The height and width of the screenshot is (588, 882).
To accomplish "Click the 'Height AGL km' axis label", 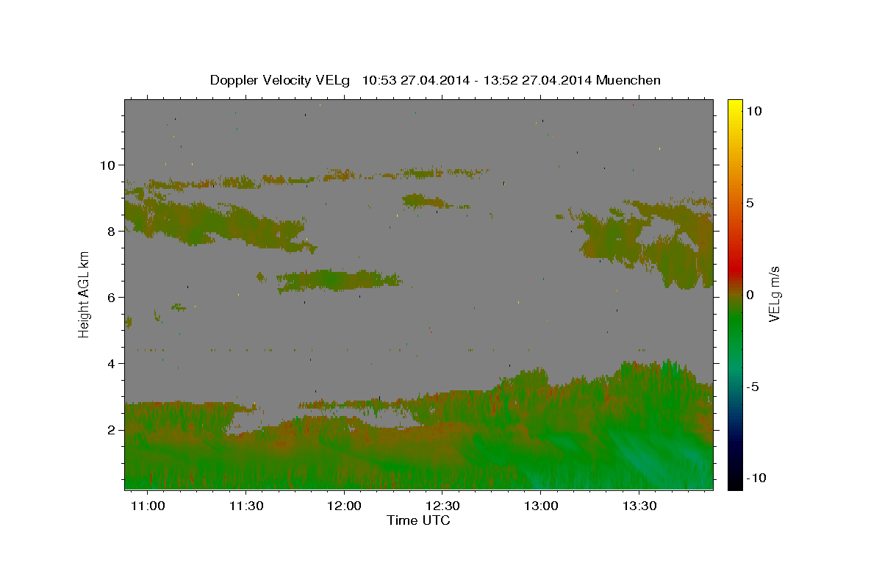I will tap(84, 295).
